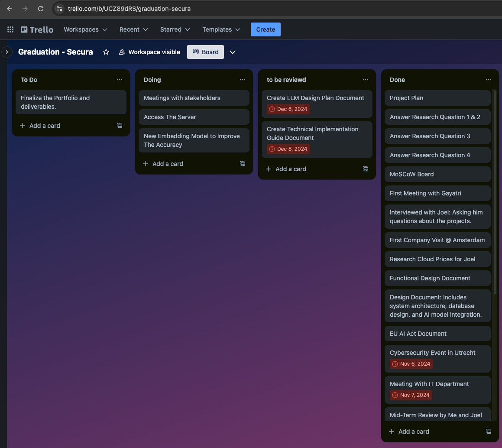The height and width of the screenshot is (448, 502).
Task: Create card from template in Done list
Action: coord(488,432)
